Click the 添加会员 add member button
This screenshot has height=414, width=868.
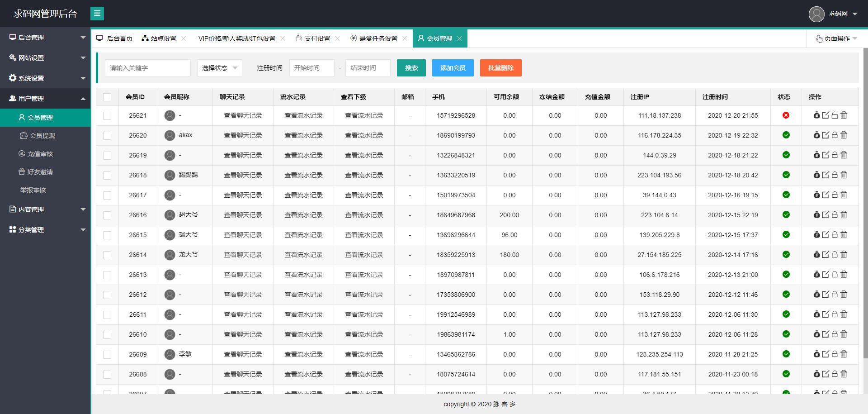tap(453, 68)
